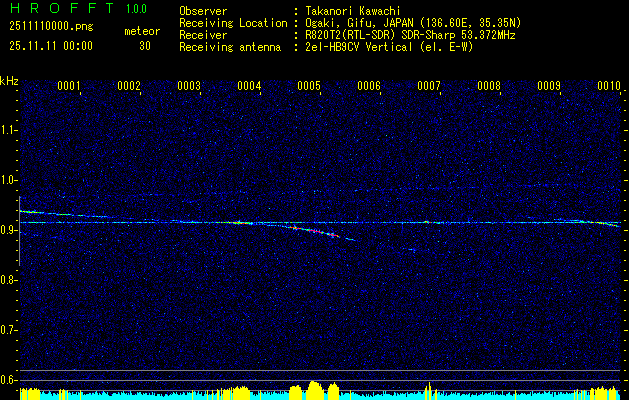Click the 0.6 kHz axis label
Viewport: 629px width, 400px height.
pyautogui.click(x=8, y=380)
